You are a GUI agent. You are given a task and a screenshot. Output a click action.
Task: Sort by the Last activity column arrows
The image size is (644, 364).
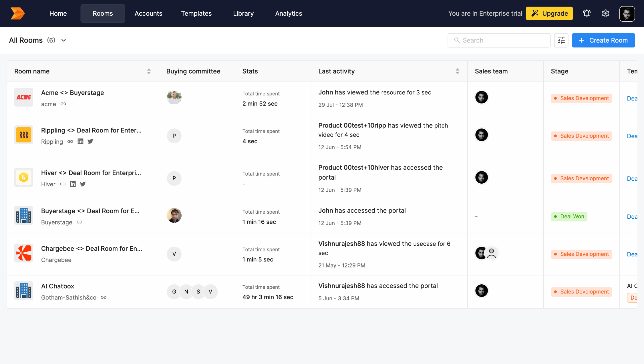click(457, 71)
